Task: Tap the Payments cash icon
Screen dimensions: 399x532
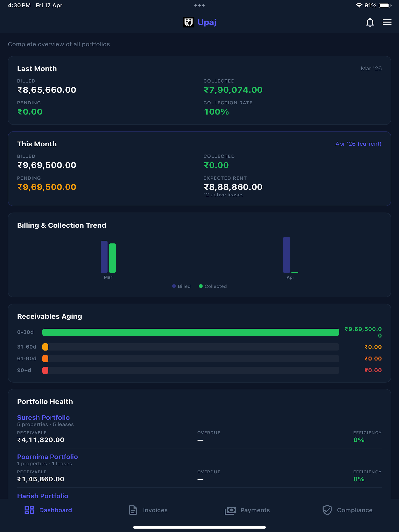Action: point(230,510)
